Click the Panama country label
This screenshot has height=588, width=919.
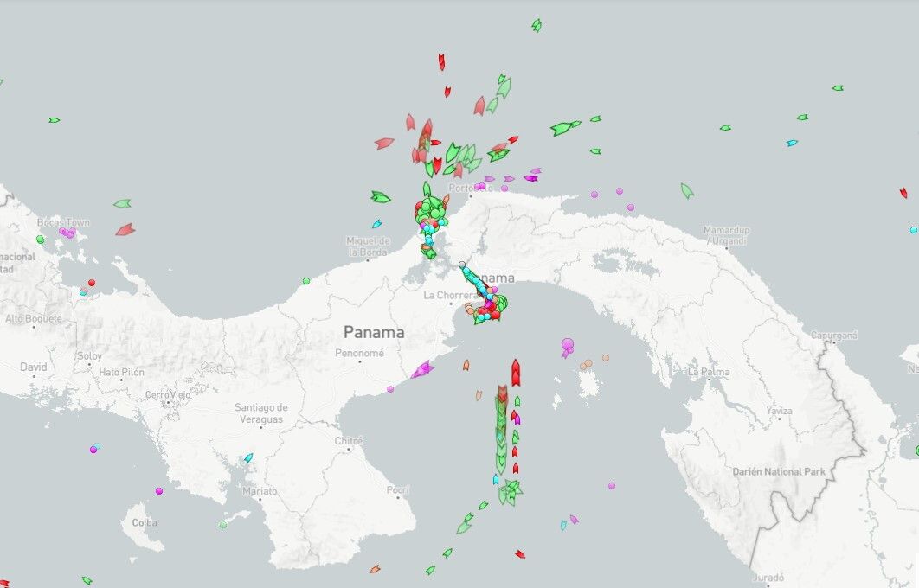click(x=374, y=332)
